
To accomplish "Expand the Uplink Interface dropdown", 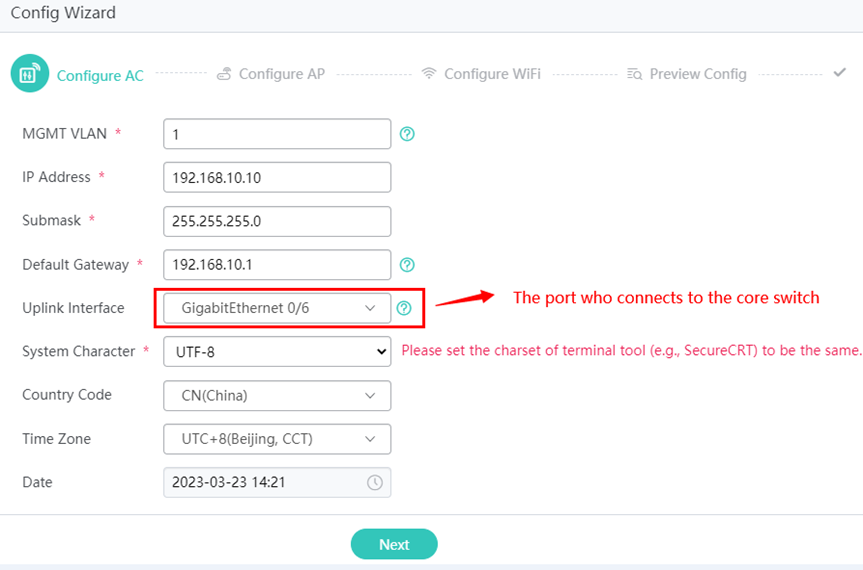I will coord(277,308).
